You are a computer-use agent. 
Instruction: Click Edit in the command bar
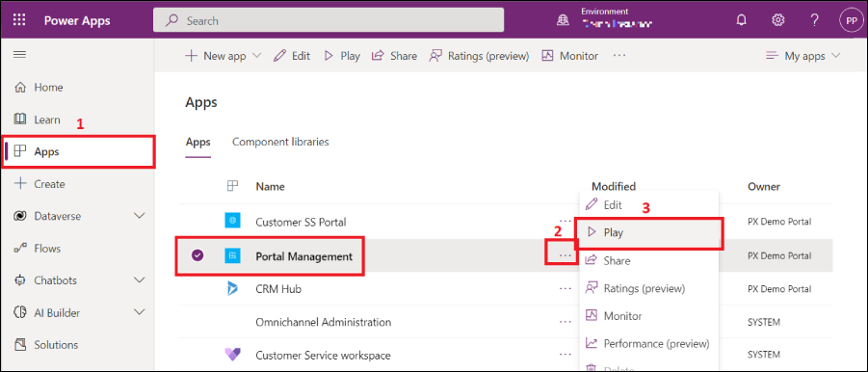tap(292, 56)
